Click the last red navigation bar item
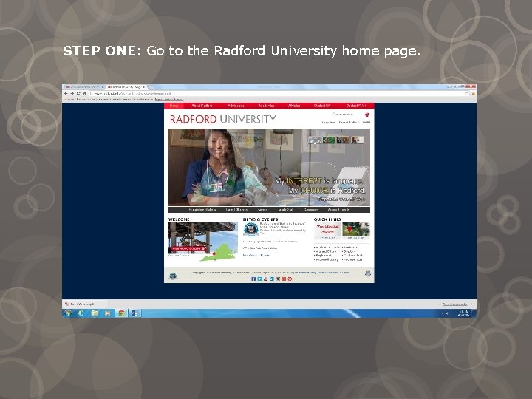532x399 pixels. pyautogui.click(x=356, y=106)
